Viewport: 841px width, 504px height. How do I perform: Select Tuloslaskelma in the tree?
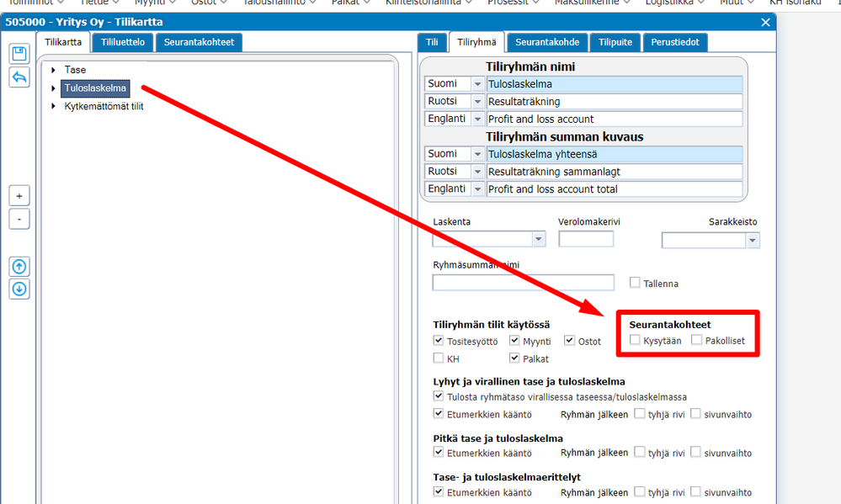[x=95, y=88]
